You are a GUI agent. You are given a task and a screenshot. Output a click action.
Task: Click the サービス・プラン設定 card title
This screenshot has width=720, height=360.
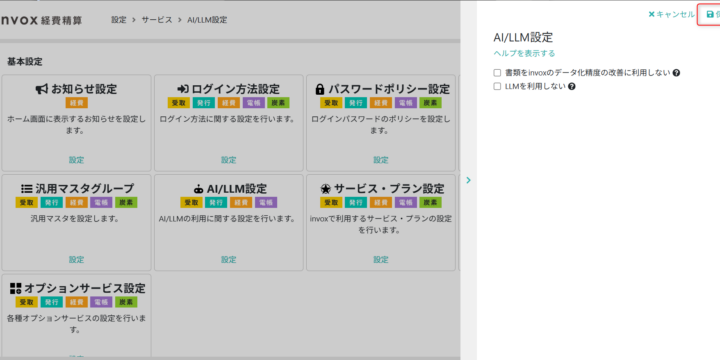coord(389,189)
